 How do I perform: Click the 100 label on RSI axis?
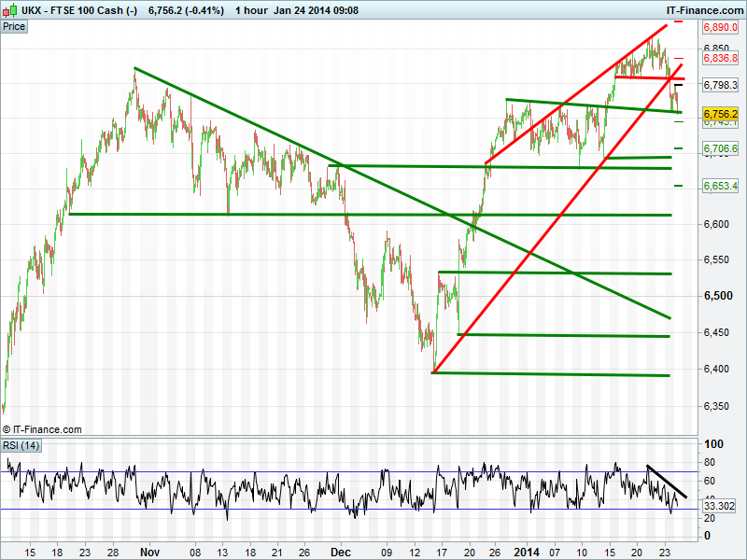tap(713, 444)
